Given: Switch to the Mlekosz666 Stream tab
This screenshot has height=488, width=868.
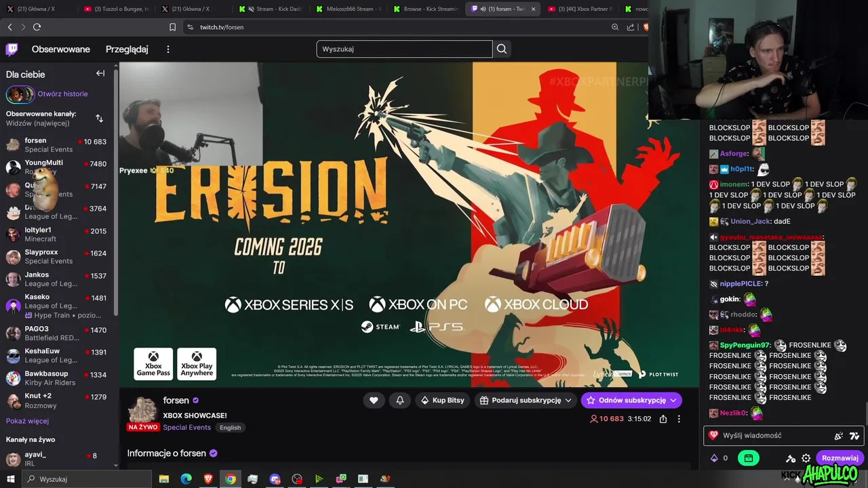Looking at the screenshot, I should pyautogui.click(x=348, y=9).
